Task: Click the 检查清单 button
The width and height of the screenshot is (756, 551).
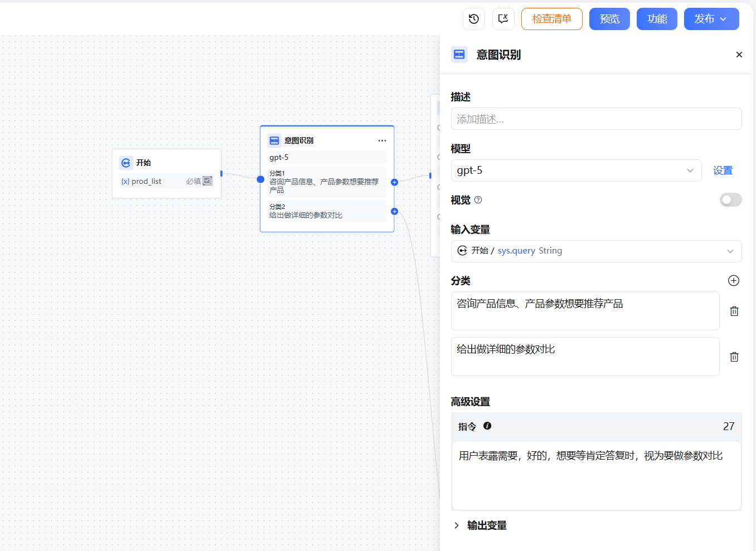Action: pyautogui.click(x=551, y=18)
